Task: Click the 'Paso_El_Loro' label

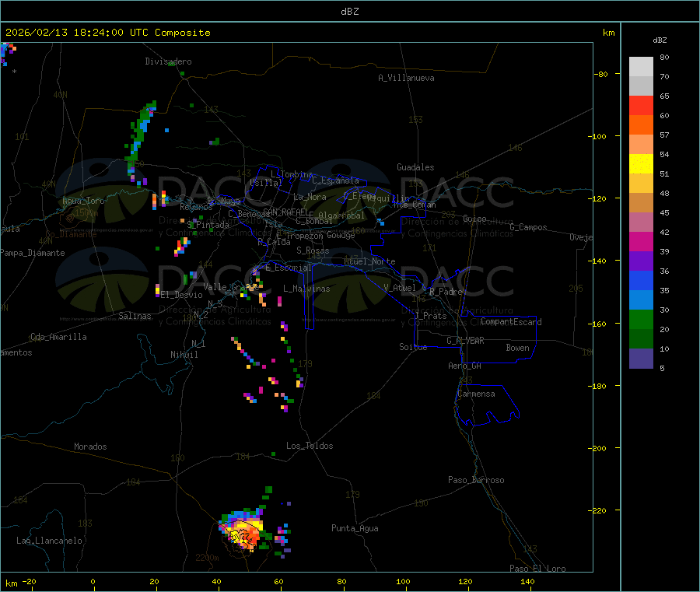Action: tap(538, 569)
